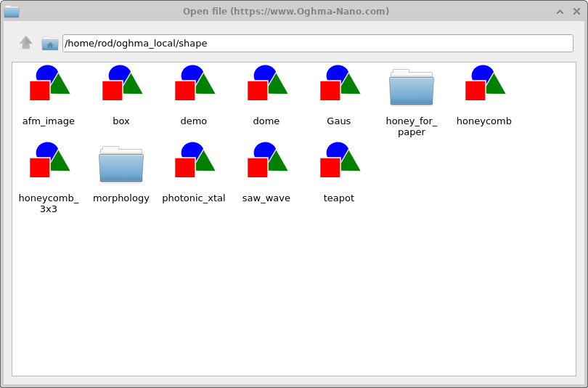Screen dimensions: 588x388
Task: Click in the file path field
Action: pos(317,44)
